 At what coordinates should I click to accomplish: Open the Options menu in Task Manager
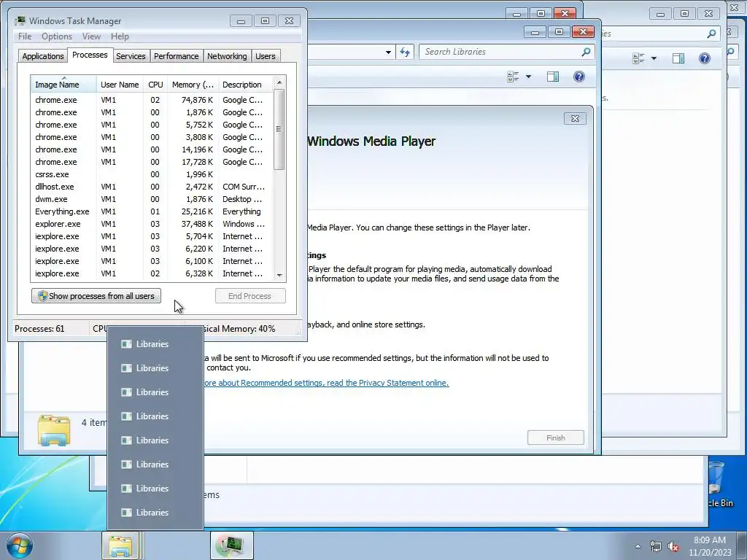pyautogui.click(x=57, y=36)
